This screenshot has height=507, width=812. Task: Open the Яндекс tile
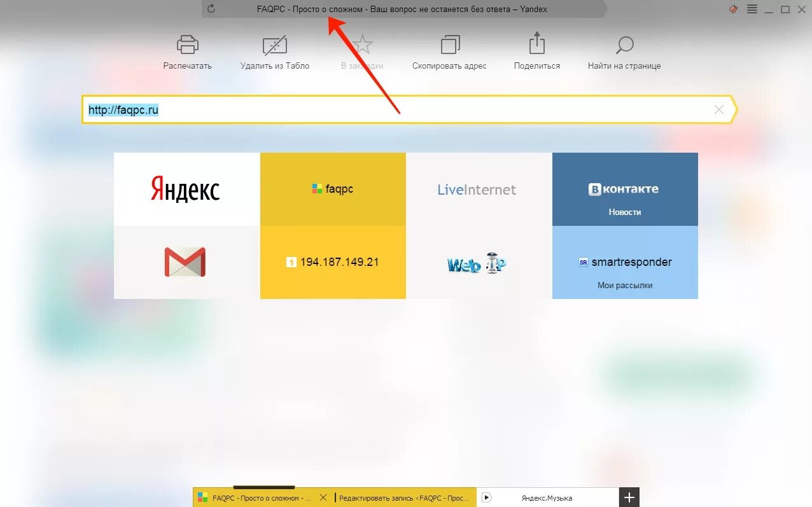187,190
